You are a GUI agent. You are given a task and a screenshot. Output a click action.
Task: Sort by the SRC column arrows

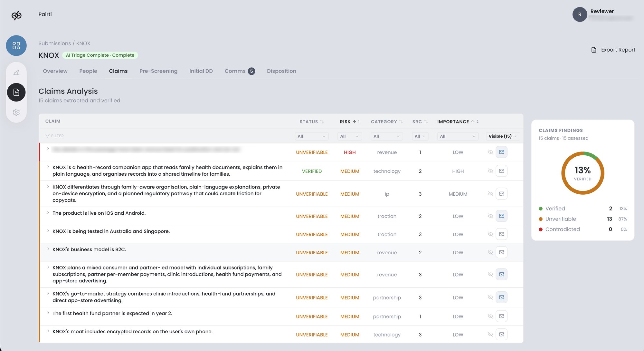(x=426, y=122)
